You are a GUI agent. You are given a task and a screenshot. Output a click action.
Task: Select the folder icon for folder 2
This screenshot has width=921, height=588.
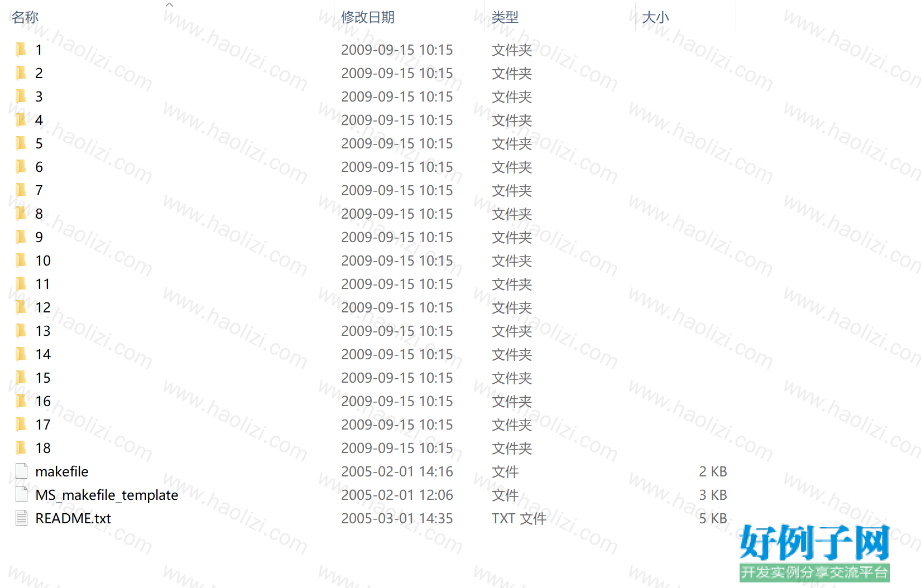pos(21,73)
